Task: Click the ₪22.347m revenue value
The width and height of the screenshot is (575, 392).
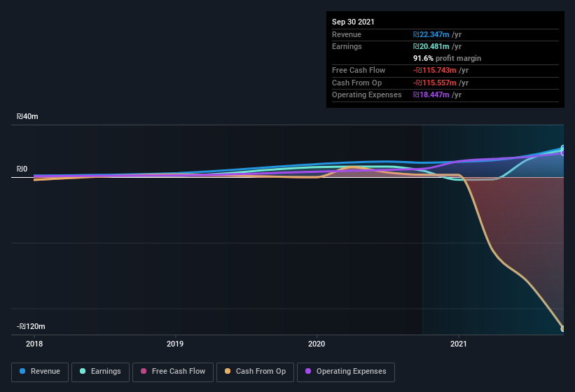Action: (431, 34)
